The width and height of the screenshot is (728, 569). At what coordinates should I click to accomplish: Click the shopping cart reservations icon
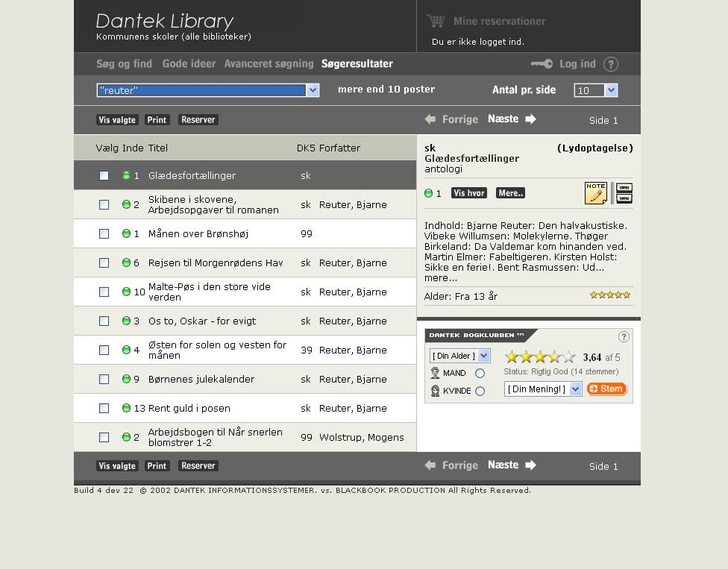[436, 21]
